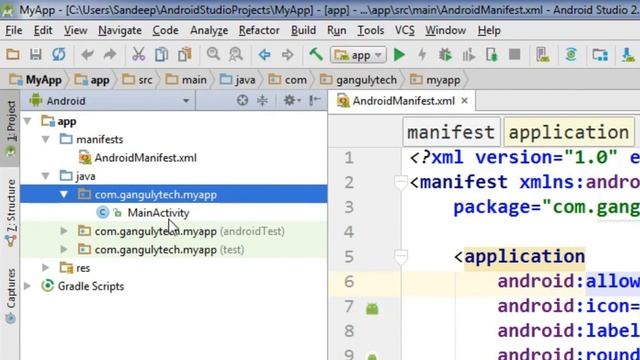
Task: Open the Navigate menu
Action: point(120,31)
